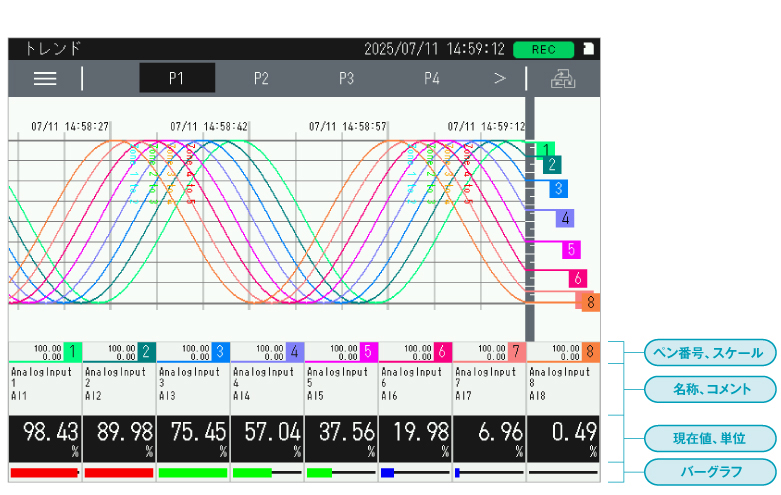This screenshot has height=495, width=781.
Task: Click the AnalogInput 4 AI4 name cell
Action: click(267, 384)
